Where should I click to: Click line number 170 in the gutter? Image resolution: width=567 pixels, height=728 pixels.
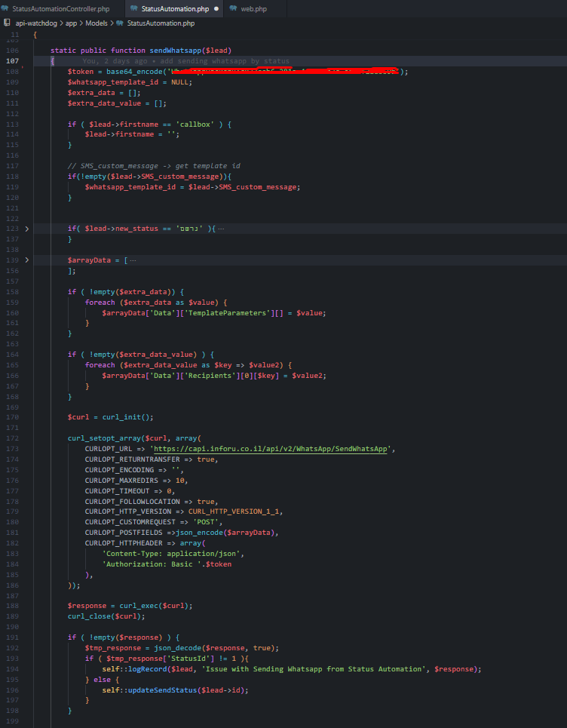[x=14, y=416]
